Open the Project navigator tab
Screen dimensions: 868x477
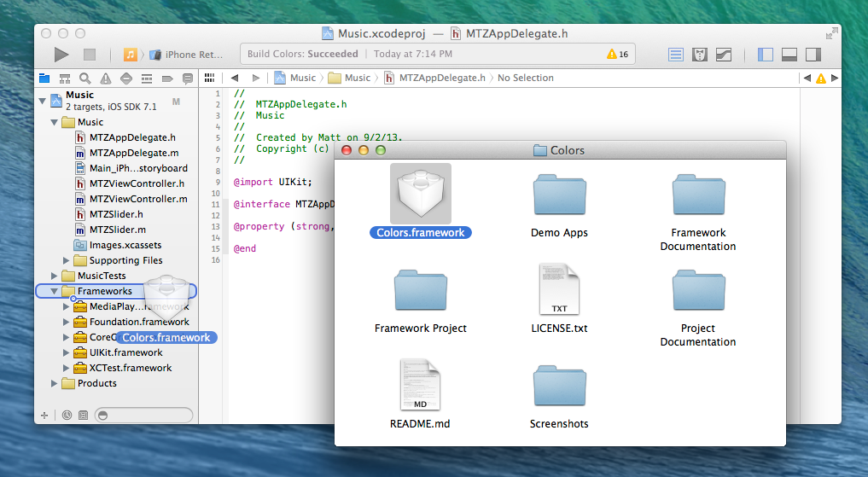click(44, 78)
